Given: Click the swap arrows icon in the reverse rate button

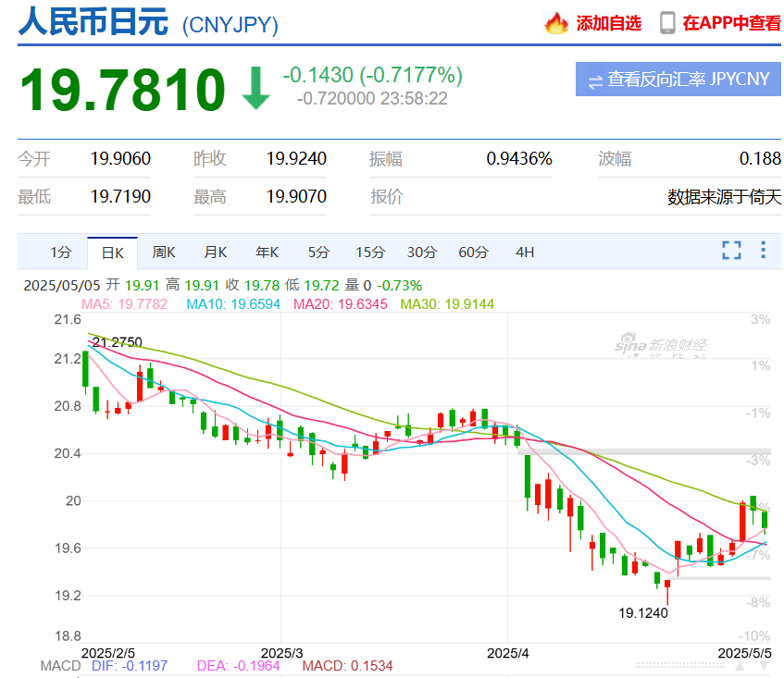Looking at the screenshot, I should 595,81.
